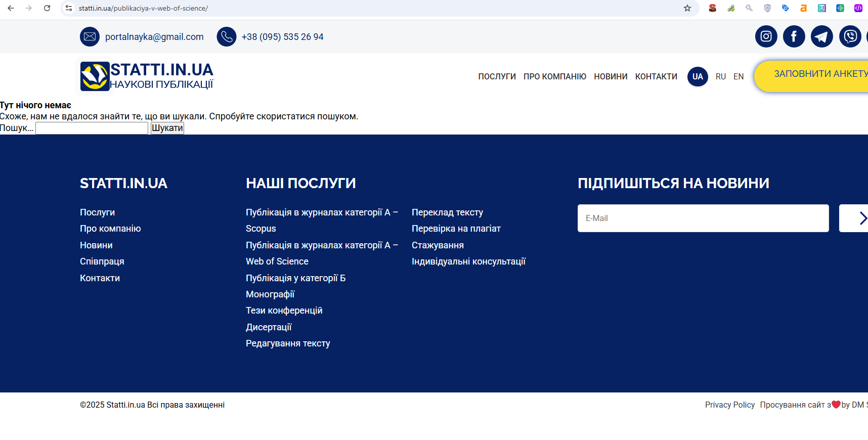868x440 pixels.
Task: Click the Шукати search button
Action: 167,128
